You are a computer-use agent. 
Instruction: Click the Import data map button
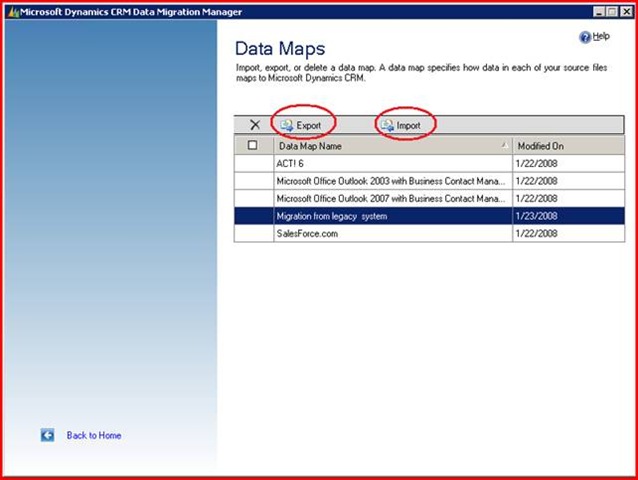point(401,125)
